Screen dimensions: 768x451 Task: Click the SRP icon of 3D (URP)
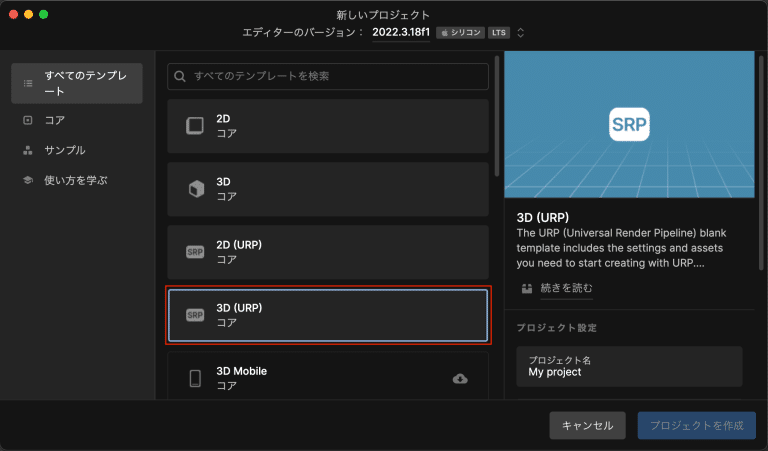[195, 315]
